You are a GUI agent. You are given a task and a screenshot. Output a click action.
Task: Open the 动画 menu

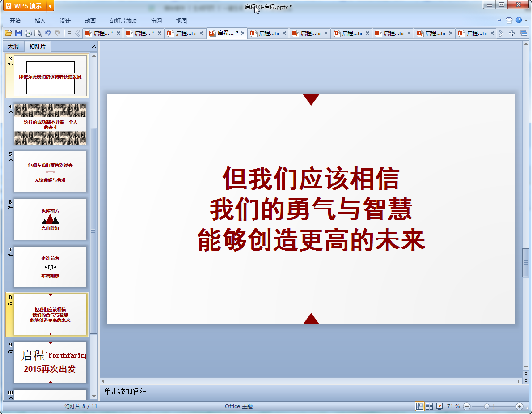[x=90, y=21]
